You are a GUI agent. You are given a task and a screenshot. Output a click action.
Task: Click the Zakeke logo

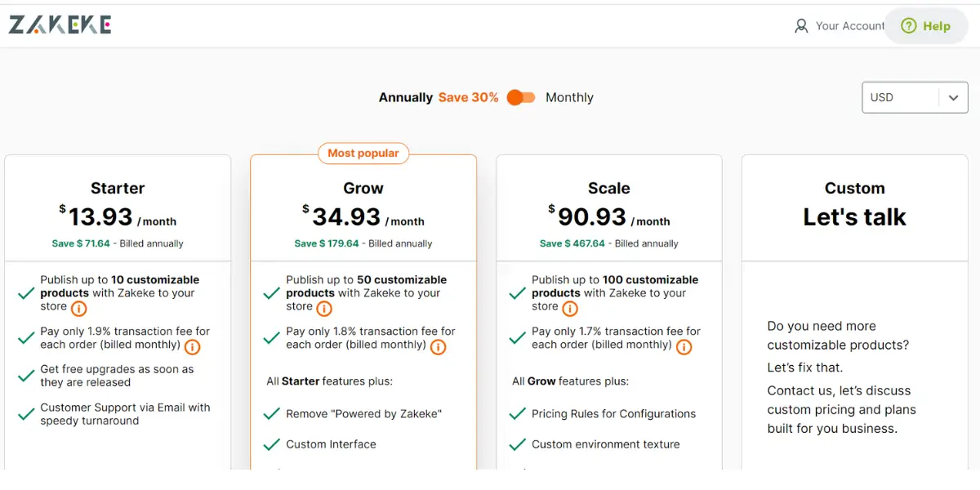tap(60, 25)
